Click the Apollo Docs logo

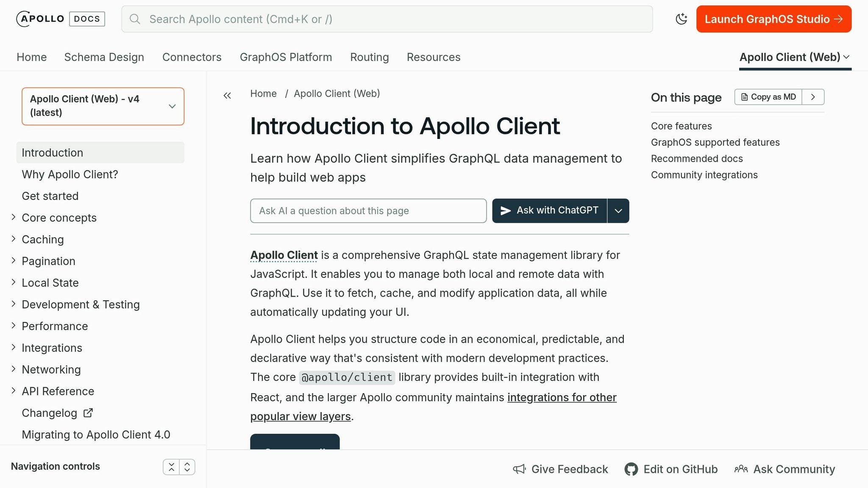pyautogui.click(x=59, y=19)
